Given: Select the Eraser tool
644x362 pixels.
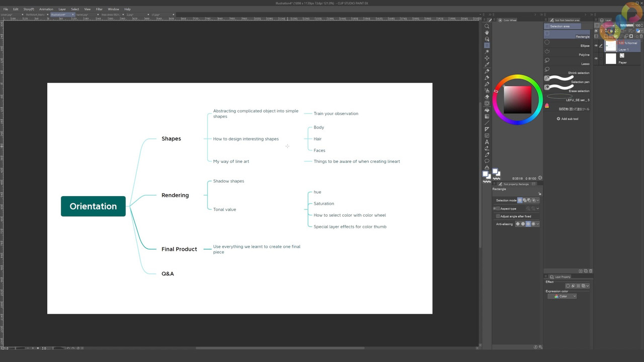Looking at the screenshot, I should click(487, 97).
